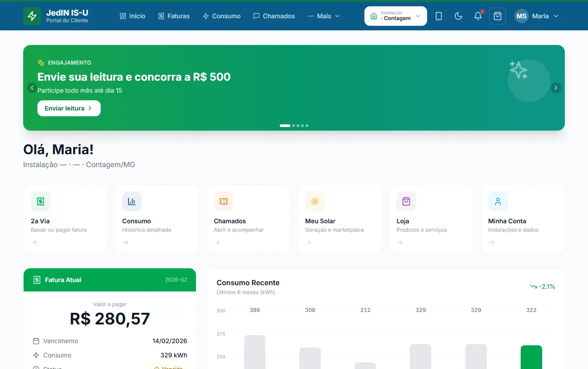Toggle dark mode with the moon icon

pos(458,16)
